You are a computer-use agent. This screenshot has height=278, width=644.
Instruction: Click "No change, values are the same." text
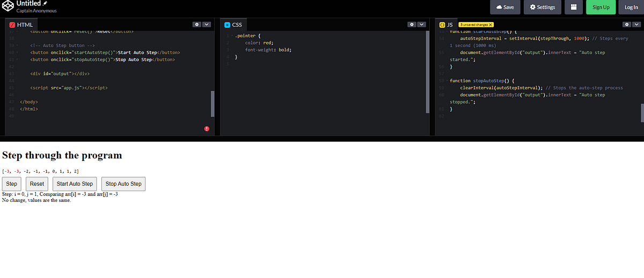36,200
